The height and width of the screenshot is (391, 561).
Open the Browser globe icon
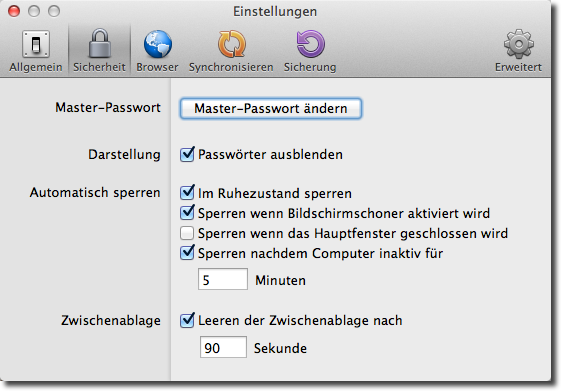pos(158,44)
